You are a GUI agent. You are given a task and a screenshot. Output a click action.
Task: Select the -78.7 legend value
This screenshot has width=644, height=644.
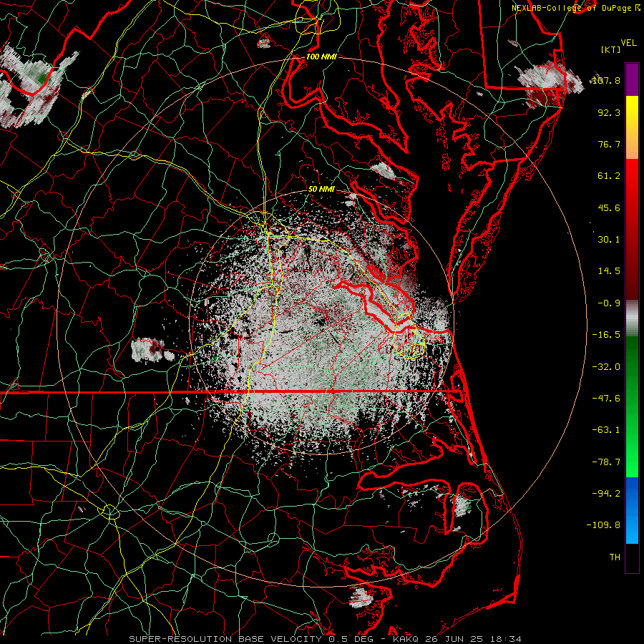pos(606,462)
